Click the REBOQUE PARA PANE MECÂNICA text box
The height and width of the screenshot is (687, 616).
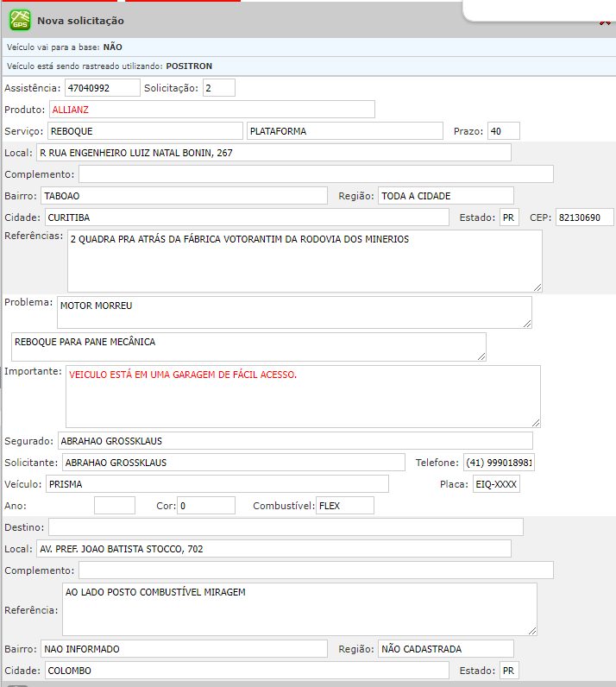tap(248, 347)
